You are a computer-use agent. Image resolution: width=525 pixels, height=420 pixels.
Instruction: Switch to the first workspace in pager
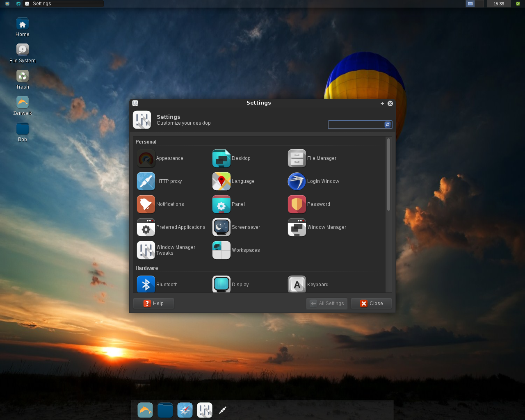point(470,4)
